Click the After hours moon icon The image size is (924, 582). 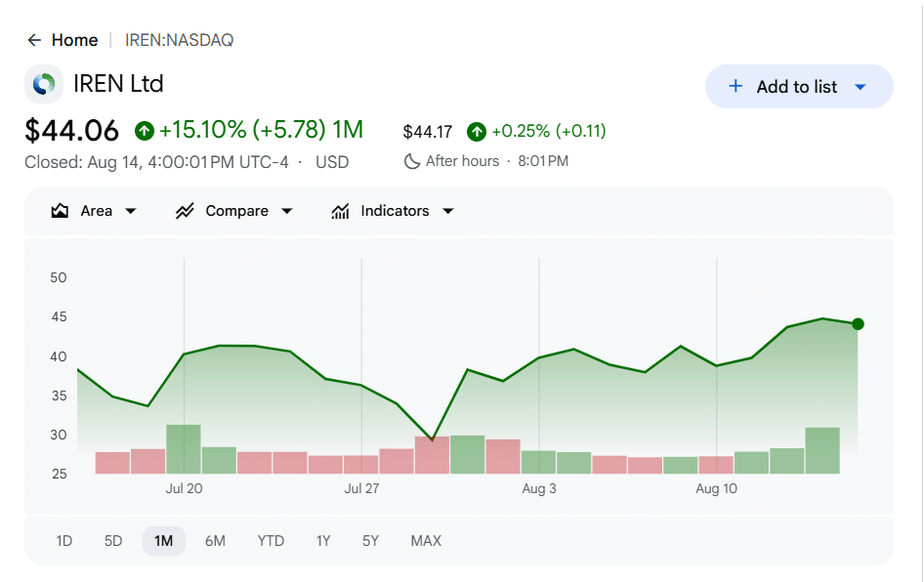pyautogui.click(x=412, y=161)
